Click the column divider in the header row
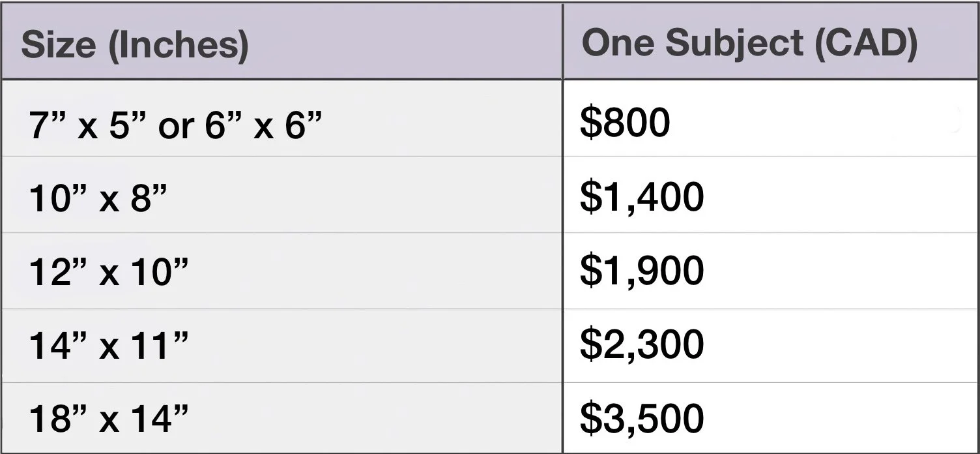980x454 pixels. click(562, 41)
